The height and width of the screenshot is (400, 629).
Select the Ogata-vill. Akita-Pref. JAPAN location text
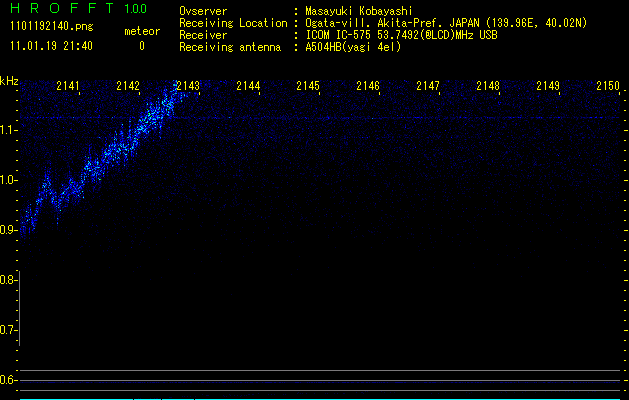(446, 23)
